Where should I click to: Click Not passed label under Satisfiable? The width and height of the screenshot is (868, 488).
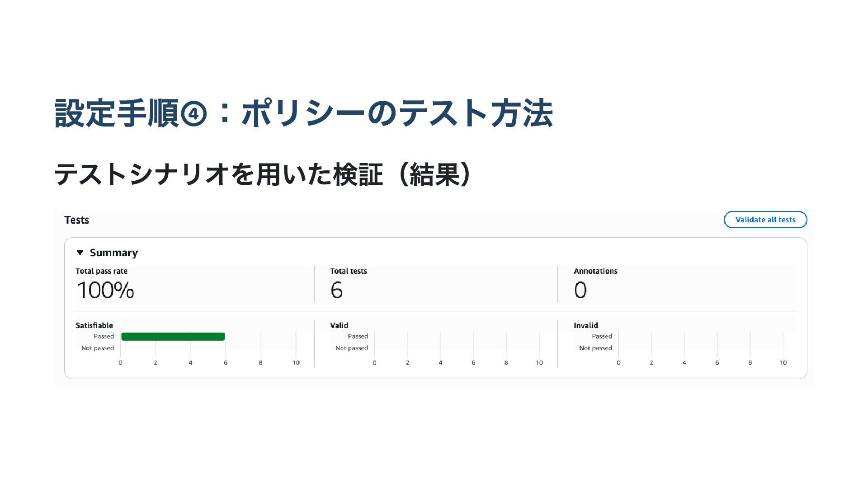tap(98, 348)
